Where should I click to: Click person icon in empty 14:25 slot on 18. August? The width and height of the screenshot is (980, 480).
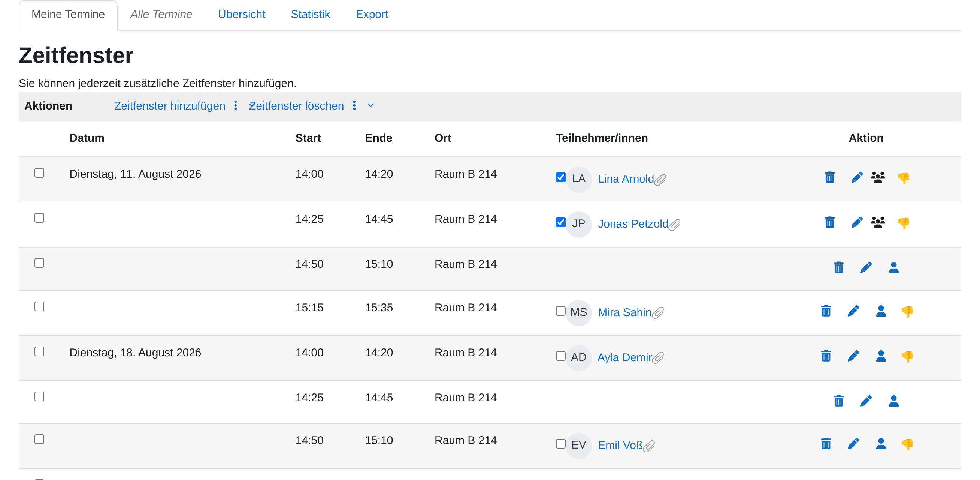893,401
